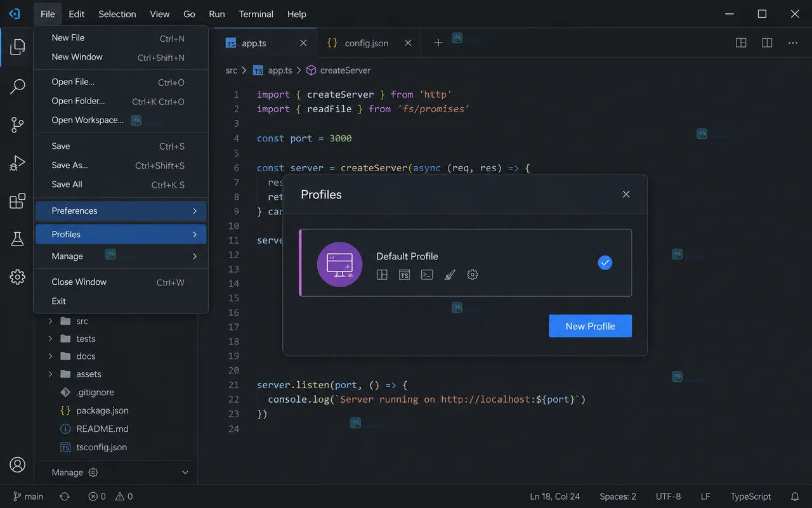Click the warnings count in status bar

124,497
